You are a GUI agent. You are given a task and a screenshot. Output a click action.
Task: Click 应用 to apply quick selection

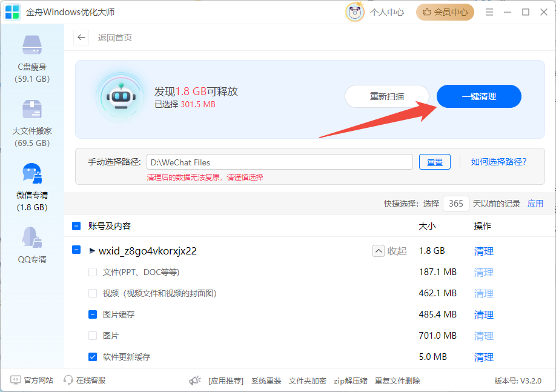(x=535, y=204)
